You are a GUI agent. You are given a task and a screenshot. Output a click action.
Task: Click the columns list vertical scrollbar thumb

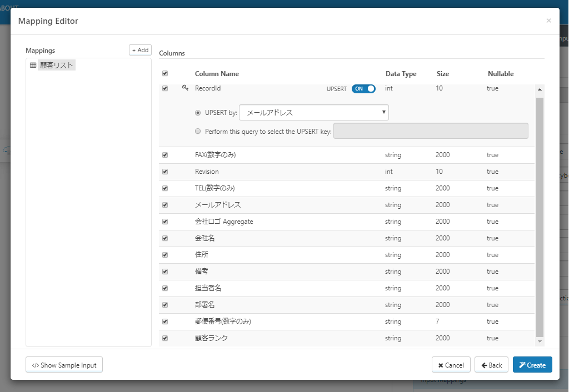coord(540,217)
